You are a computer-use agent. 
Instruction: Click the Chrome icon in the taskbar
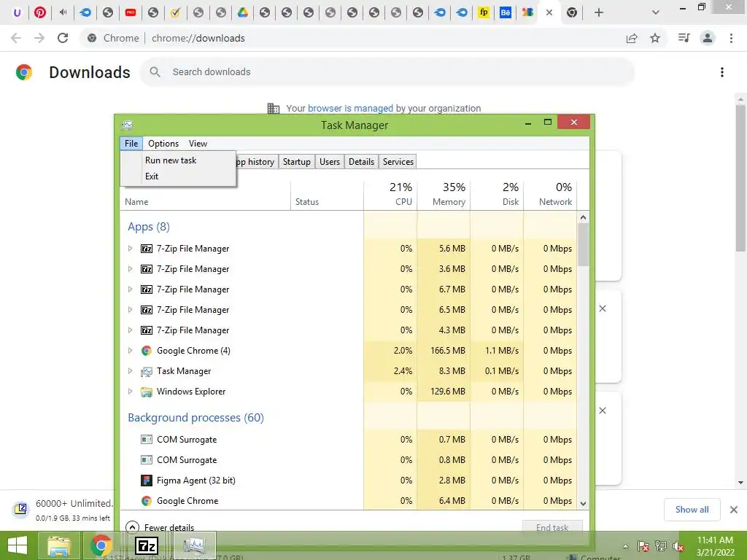tap(101, 545)
